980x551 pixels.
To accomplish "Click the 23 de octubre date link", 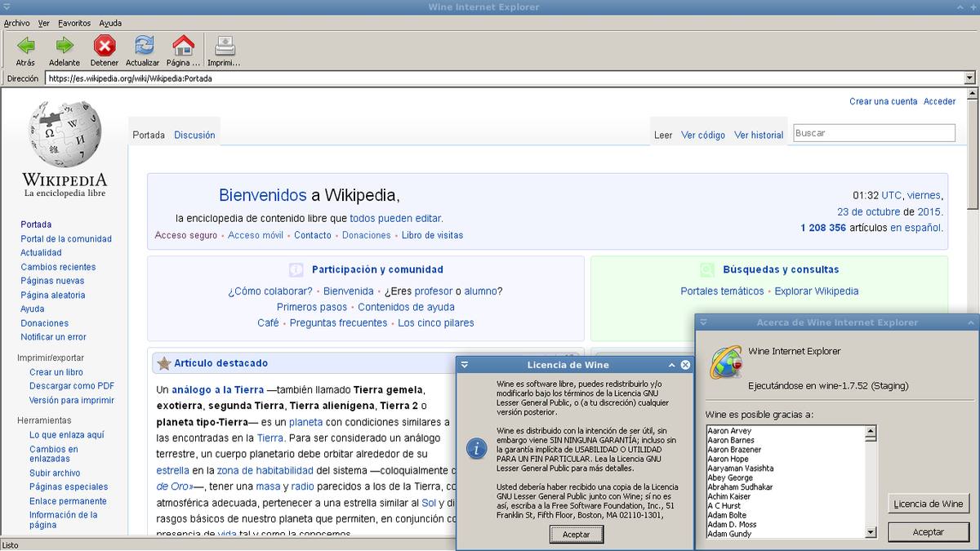I will [870, 211].
